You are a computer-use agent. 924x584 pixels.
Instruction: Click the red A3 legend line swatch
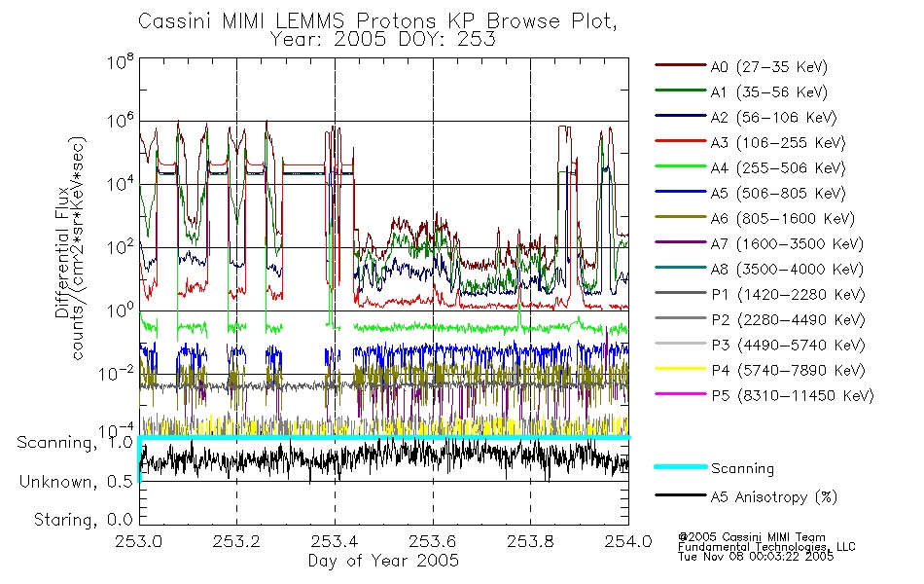click(x=681, y=141)
